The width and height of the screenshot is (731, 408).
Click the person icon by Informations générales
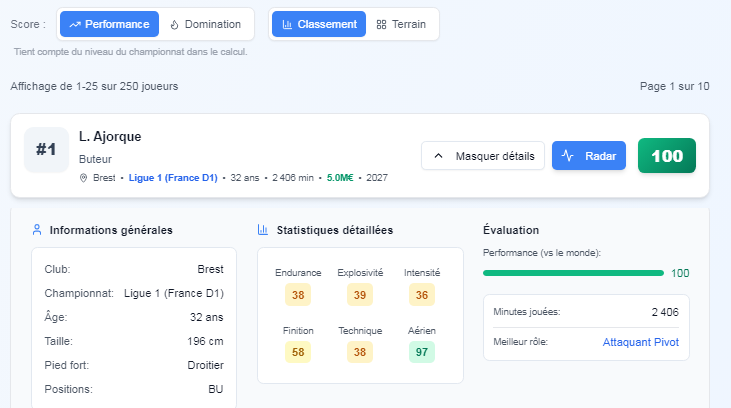pos(37,230)
